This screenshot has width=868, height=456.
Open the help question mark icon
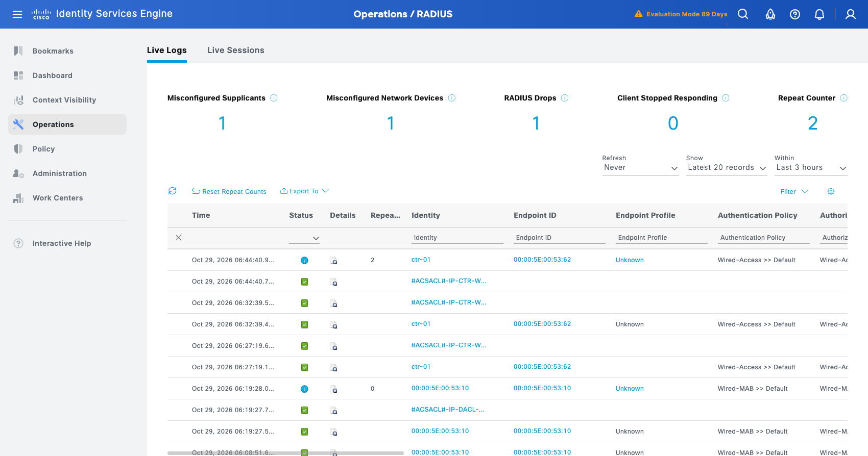[795, 14]
